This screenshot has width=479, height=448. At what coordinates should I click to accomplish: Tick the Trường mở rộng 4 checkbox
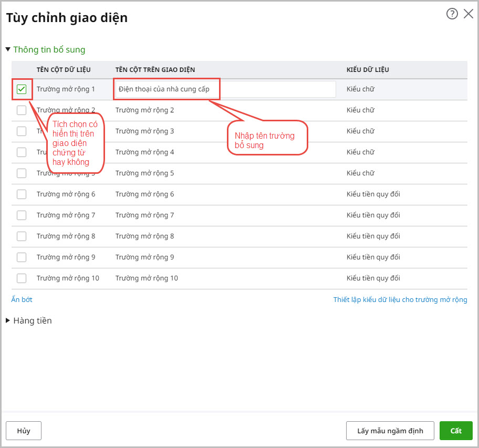tap(22, 152)
